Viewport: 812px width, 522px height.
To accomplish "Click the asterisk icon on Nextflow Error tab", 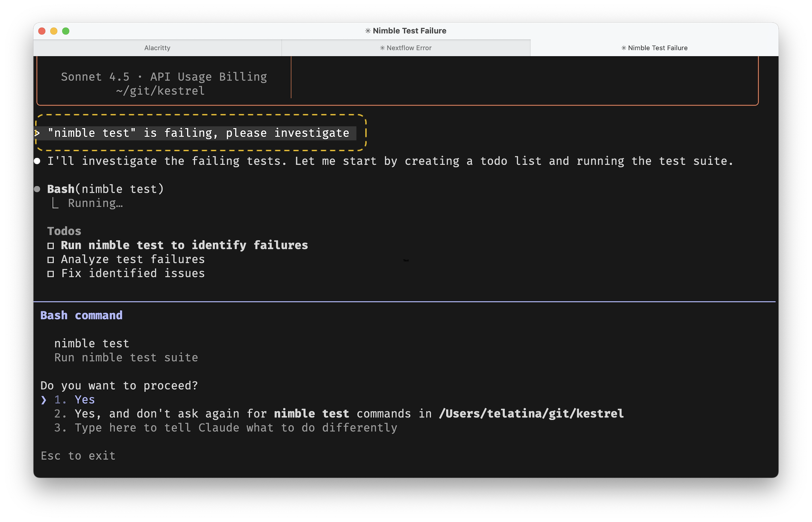I will coord(382,48).
